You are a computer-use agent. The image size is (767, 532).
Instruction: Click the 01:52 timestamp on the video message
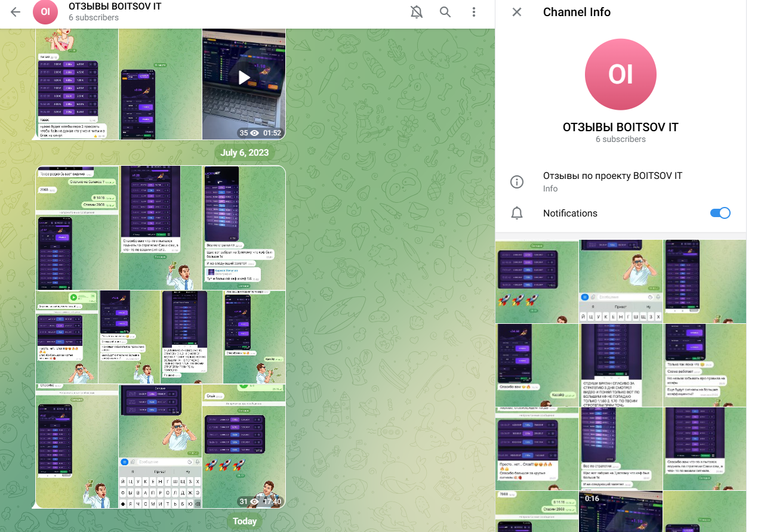click(x=272, y=133)
